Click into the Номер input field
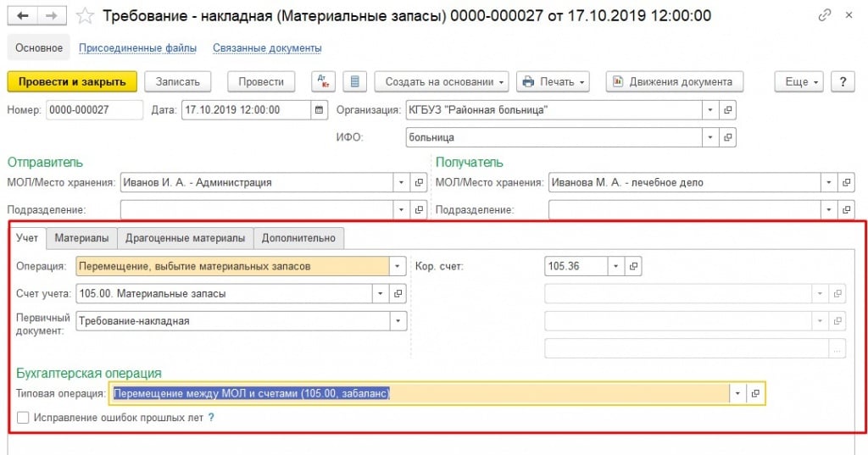The height and width of the screenshot is (455, 868). pyautogui.click(x=94, y=109)
